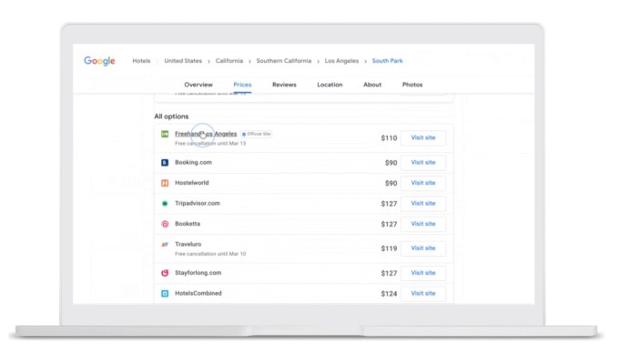The image size is (619, 364).
Task: Visit site for Stayforlong.com
Action: pyautogui.click(x=423, y=273)
